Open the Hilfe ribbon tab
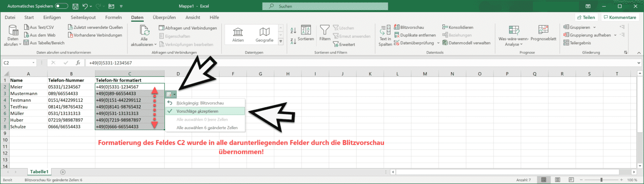Image resolution: width=644 pixels, height=184 pixels. [x=214, y=17]
